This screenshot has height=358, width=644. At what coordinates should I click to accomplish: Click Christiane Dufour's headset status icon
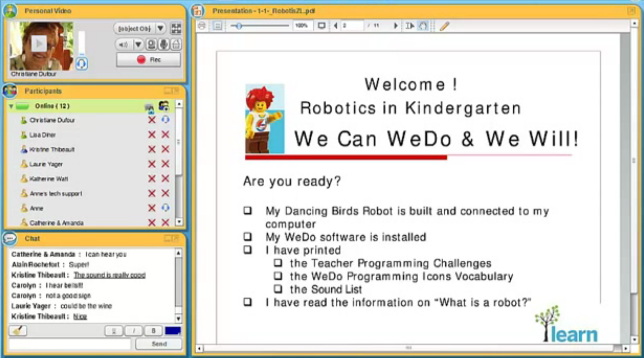point(165,120)
